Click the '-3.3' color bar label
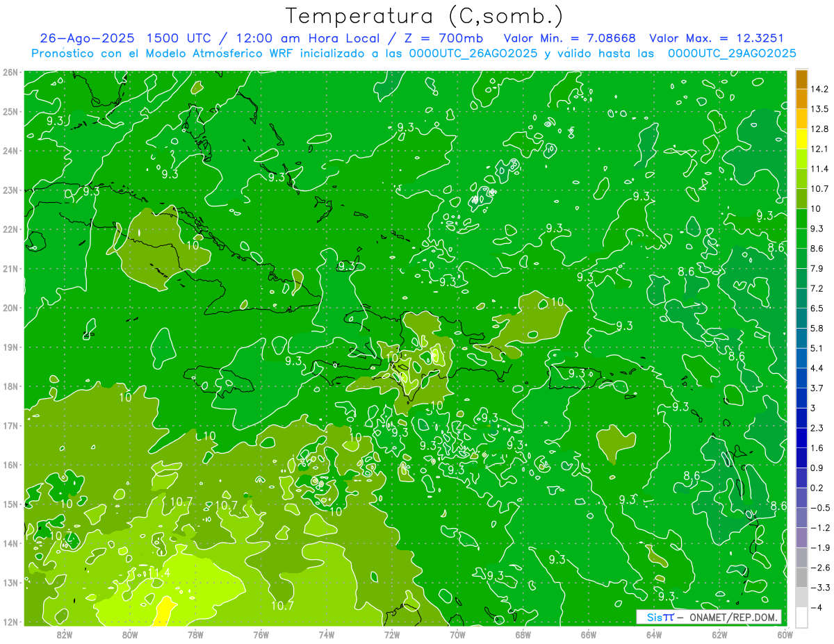This screenshot has height=644, width=834. click(819, 588)
